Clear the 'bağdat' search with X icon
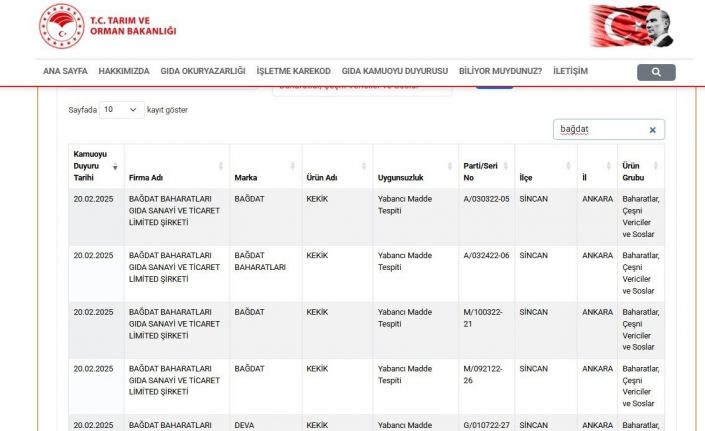705x431 pixels. [x=652, y=130]
